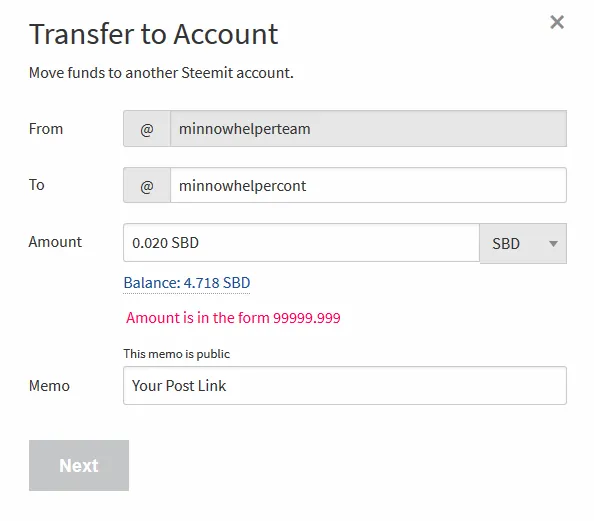594x521 pixels.
Task: Click the 'This memo is public' note
Action: tap(177, 354)
